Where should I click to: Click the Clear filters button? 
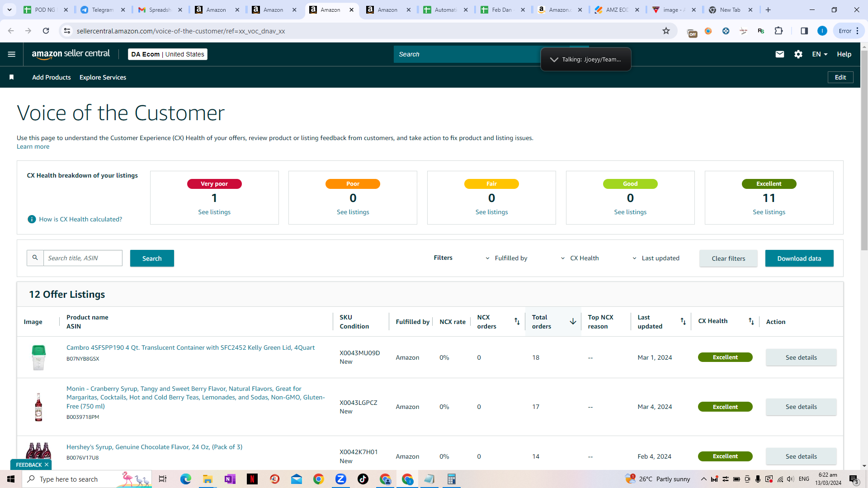728,258
